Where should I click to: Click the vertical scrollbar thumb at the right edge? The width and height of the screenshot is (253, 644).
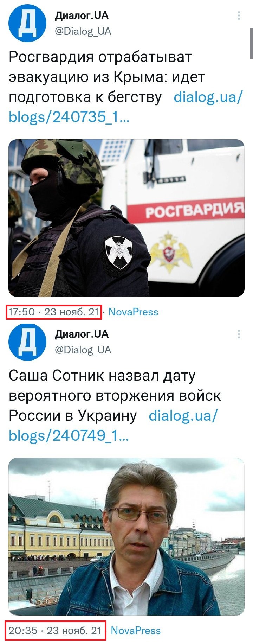pos(251,43)
